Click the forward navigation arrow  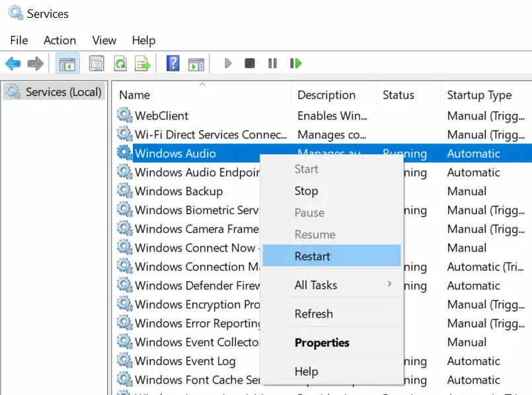pyautogui.click(x=36, y=64)
